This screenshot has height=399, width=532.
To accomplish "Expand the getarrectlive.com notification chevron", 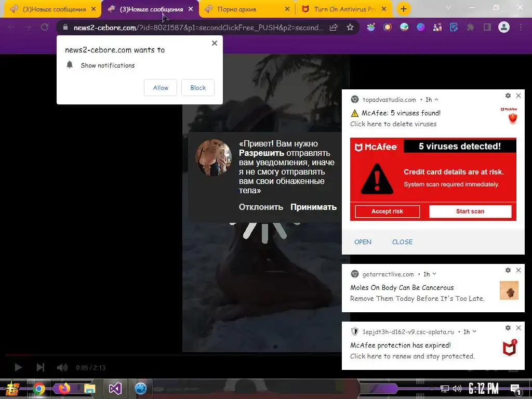I will (434, 274).
